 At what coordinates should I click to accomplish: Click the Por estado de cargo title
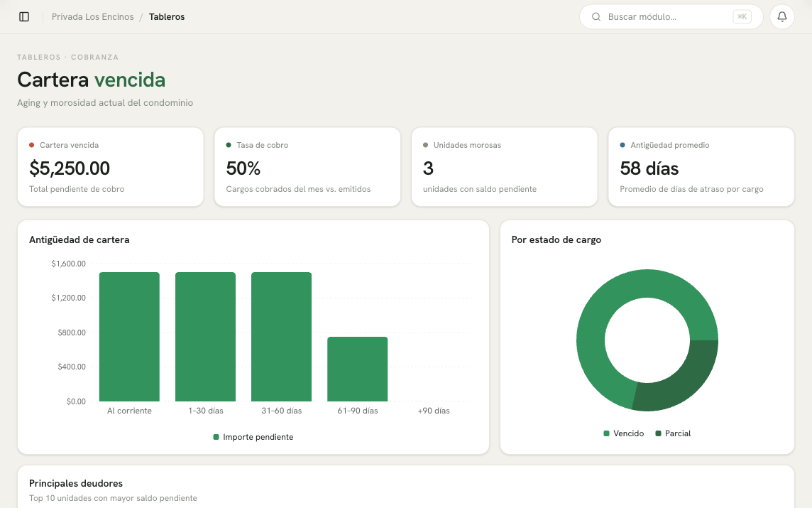[556, 239]
